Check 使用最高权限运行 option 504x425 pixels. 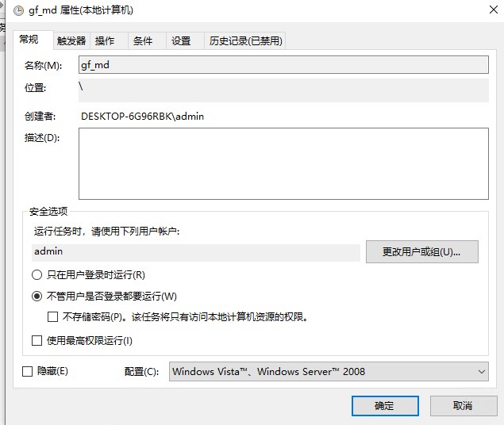pos(37,341)
